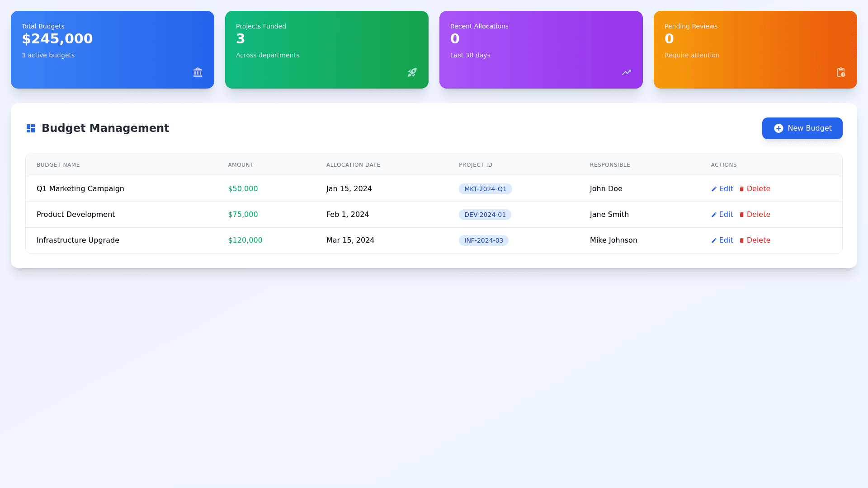Click the pencil icon in Infrastructure Upgrade row

(x=714, y=240)
